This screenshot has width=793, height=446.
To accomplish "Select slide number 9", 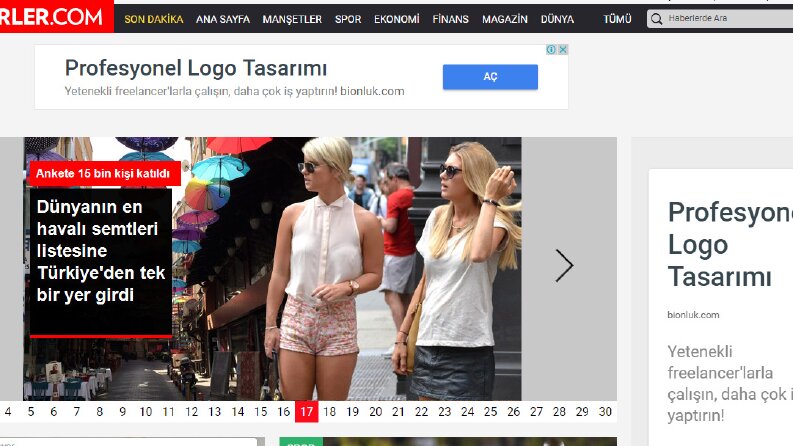I will (122, 412).
